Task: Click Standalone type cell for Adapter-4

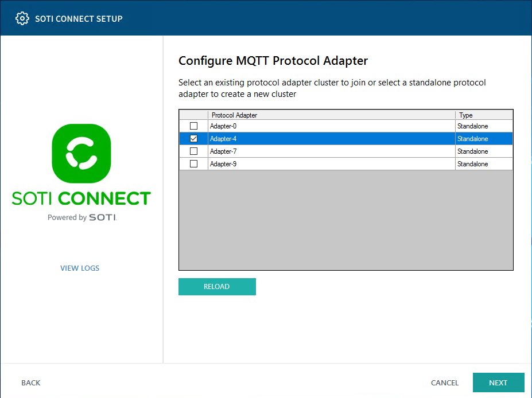Action: point(484,139)
